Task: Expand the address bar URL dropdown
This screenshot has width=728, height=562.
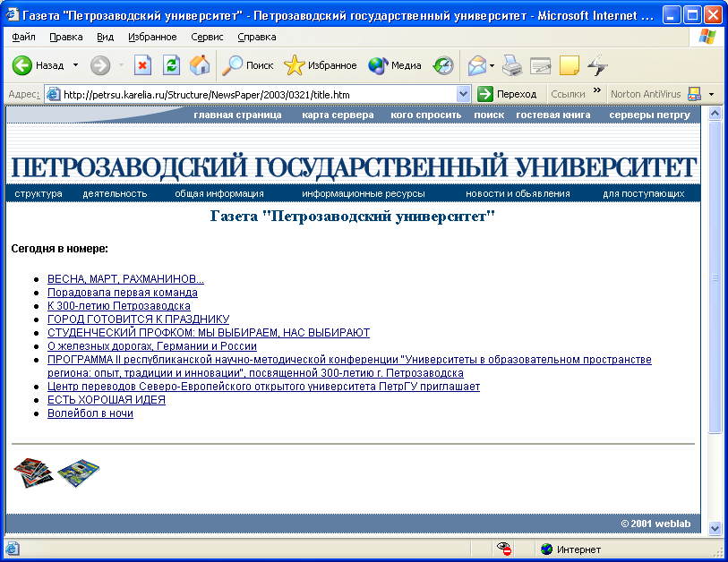Action: [463, 94]
